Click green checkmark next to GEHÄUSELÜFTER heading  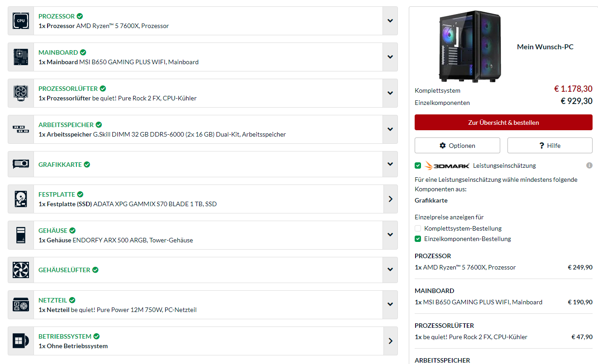95,270
